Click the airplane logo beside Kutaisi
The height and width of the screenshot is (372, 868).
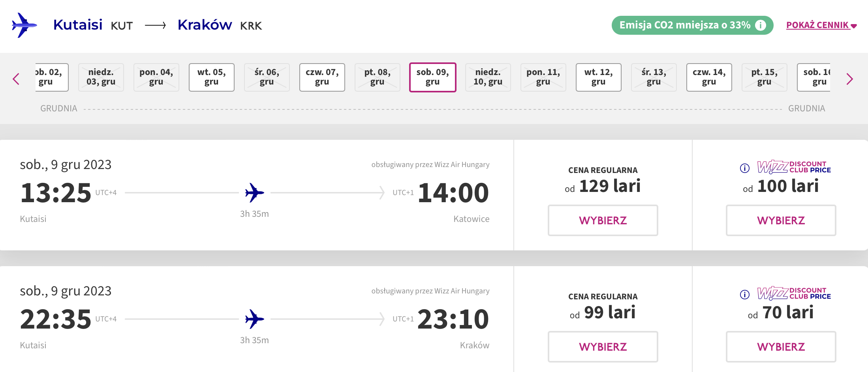pyautogui.click(x=24, y=25)
